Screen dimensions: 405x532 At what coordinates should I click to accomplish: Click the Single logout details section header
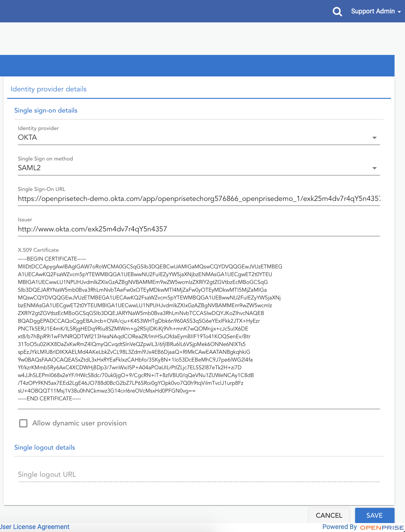pyautogui.click(x=45, y=448)
